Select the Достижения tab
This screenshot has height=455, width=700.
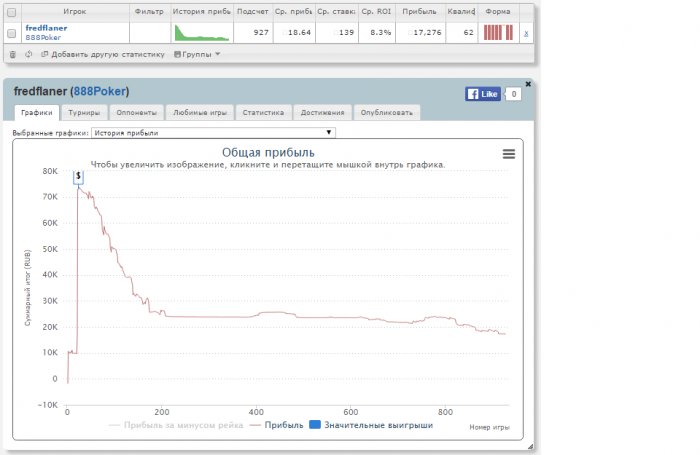(x=322, y=113)
